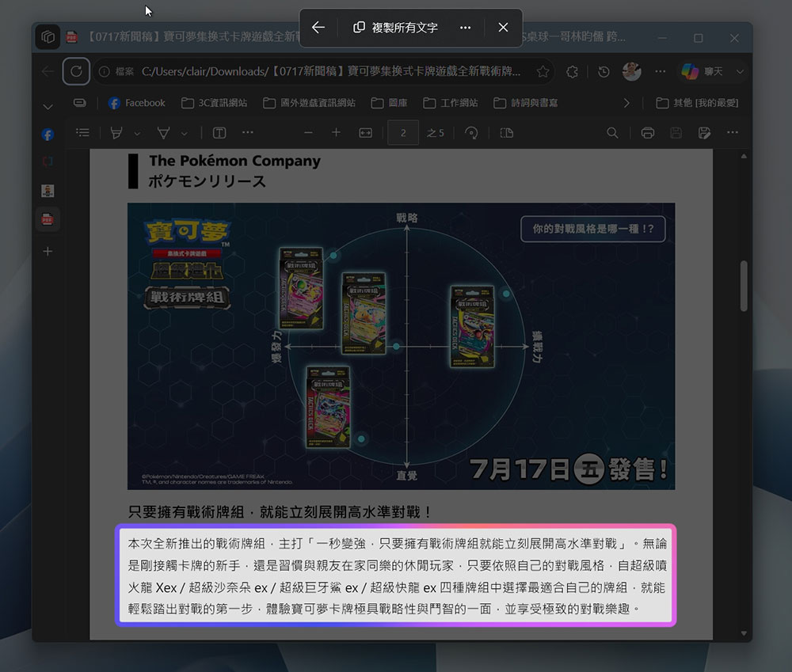The image size is (792, 672).
Task: Click the file info icon in the address bar
Action: 104,72
